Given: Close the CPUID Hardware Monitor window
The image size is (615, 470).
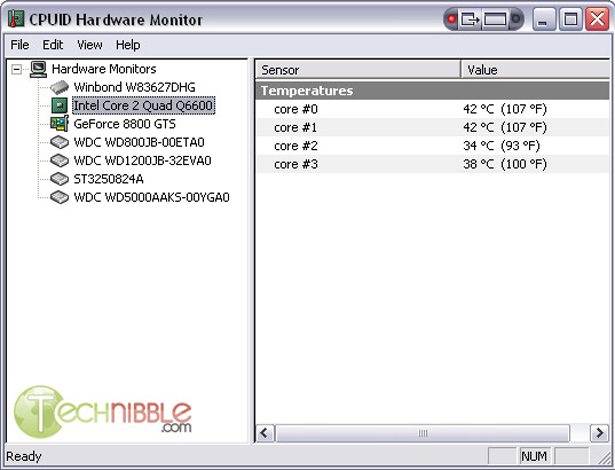Looking at the screenshot, I should pyautogui.click(x=597, y=18).
